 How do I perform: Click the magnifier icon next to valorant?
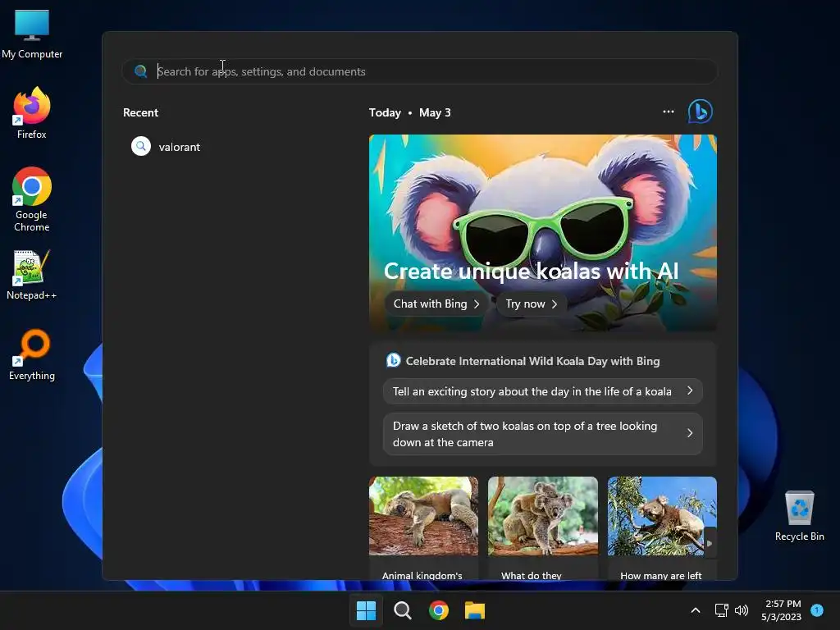click(141, 146)
